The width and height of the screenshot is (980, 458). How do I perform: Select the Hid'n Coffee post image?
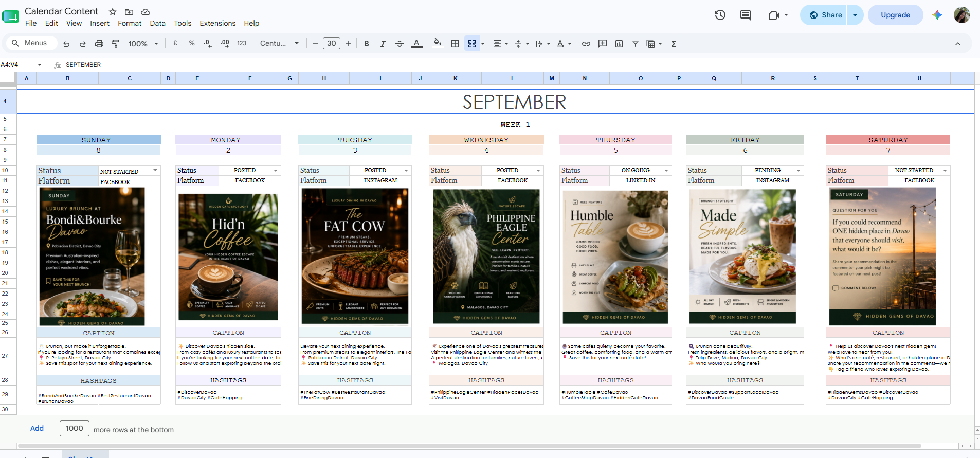coord(228,257)
